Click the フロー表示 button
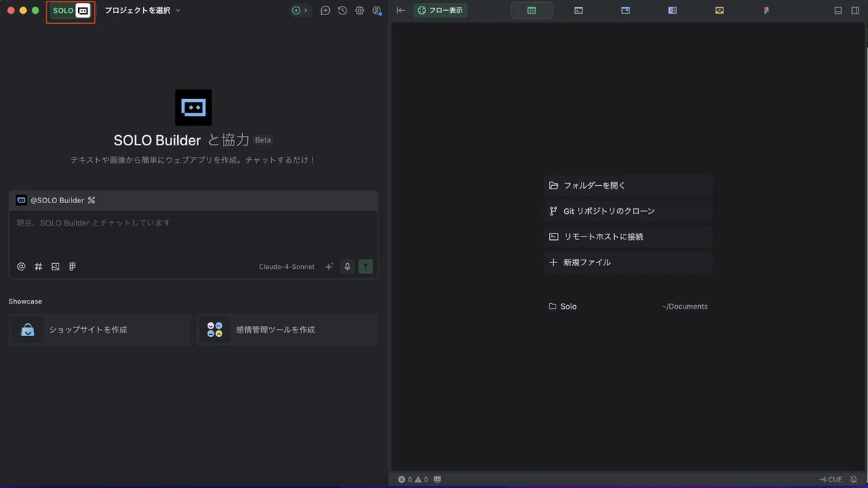The image size is (868, 488). pyautogui.click(x=441, y=11)
